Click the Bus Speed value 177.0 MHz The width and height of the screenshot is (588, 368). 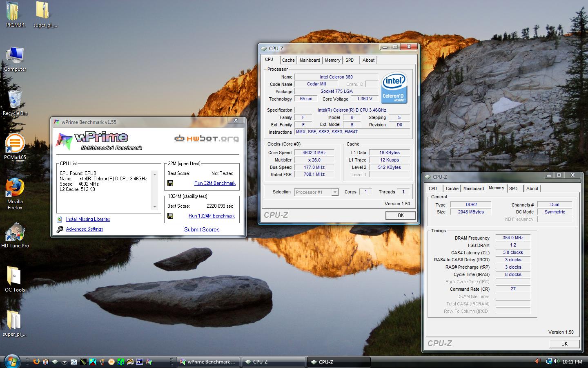tap(314, 167)
